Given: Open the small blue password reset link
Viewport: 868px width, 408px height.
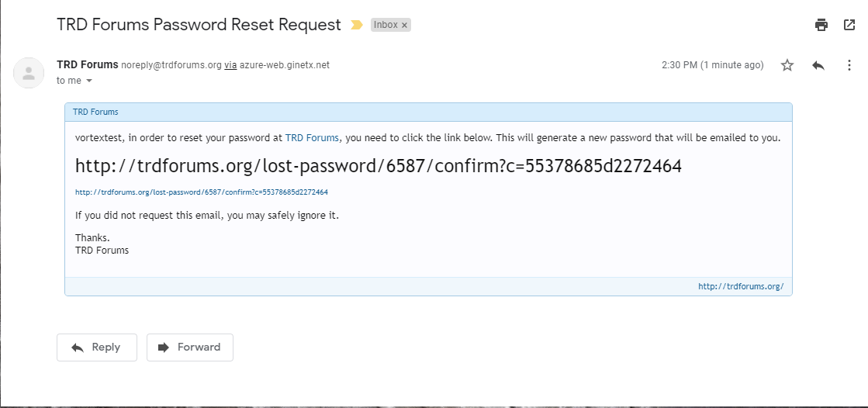Looking at the screenshot, I should pos(202,192).
